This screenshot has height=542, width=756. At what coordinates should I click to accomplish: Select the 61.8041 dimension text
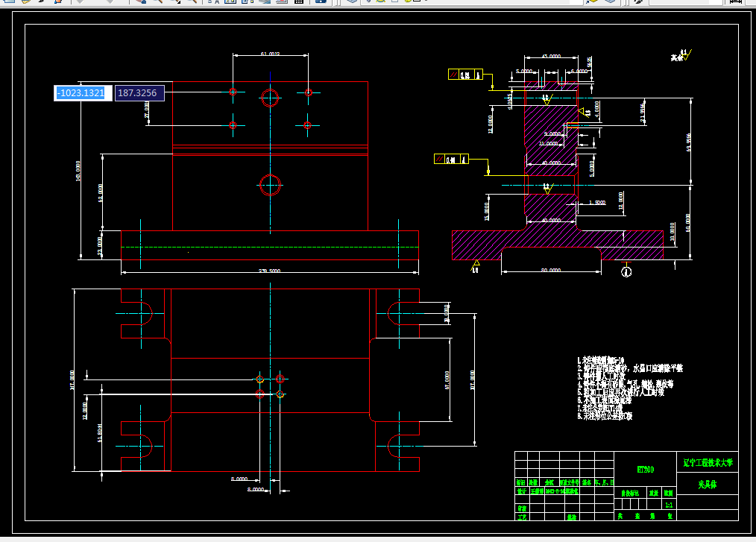coord(100,433)
